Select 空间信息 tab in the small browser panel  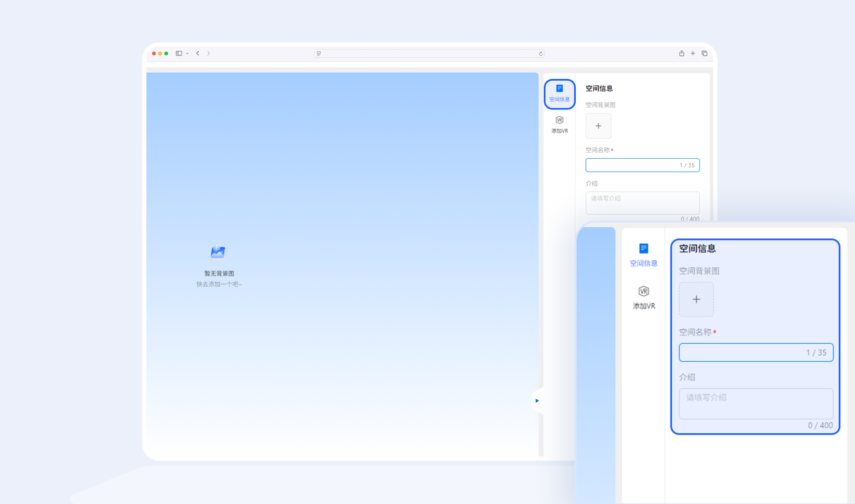559,93
